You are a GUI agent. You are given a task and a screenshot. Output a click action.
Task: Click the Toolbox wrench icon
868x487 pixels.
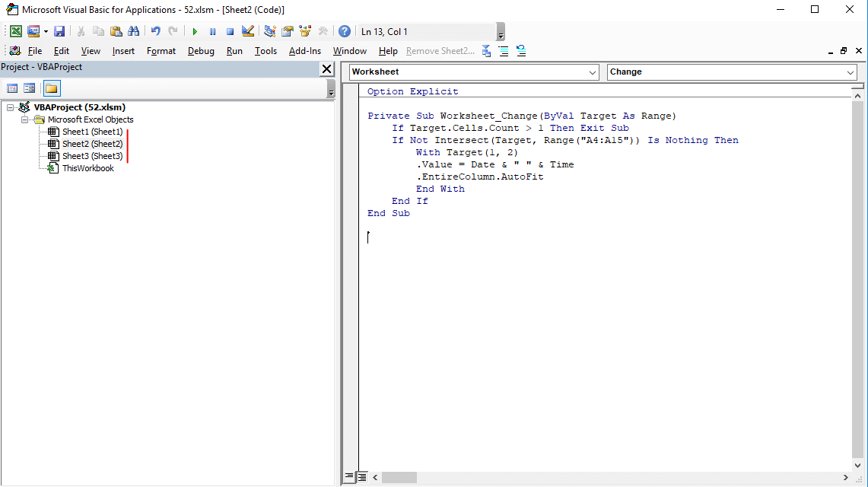click(323, 31)
